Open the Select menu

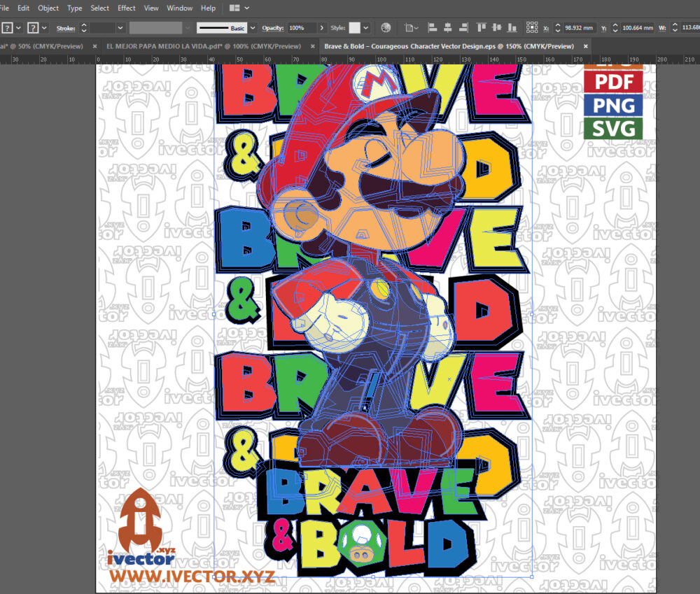point(99,8)
